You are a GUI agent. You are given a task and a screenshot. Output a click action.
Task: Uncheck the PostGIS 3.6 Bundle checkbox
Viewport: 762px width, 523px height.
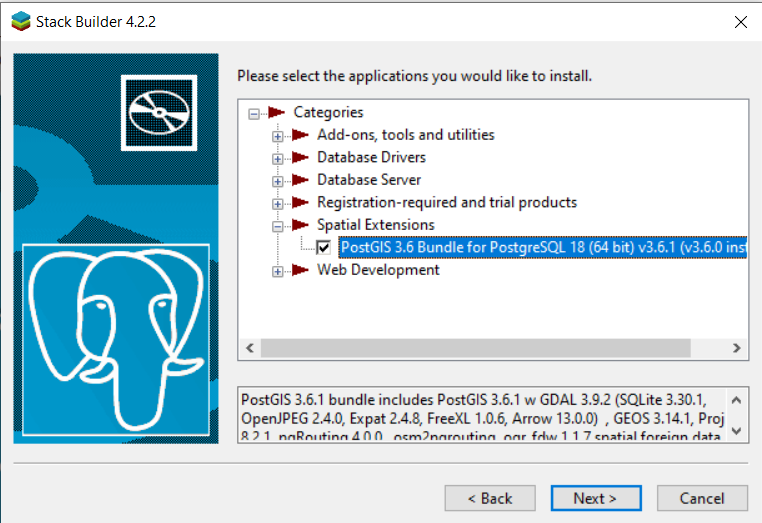coord(324,247)
